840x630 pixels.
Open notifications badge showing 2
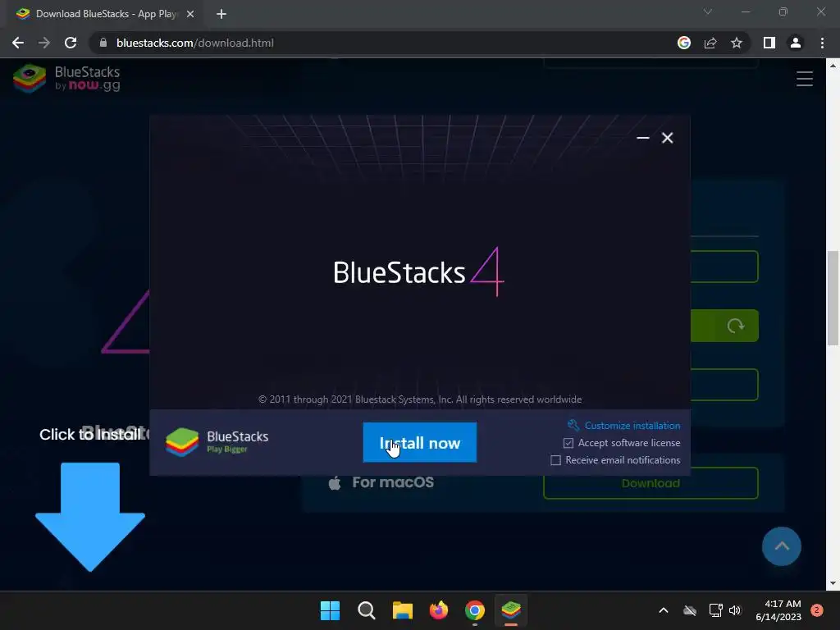(x=817, y=610)
